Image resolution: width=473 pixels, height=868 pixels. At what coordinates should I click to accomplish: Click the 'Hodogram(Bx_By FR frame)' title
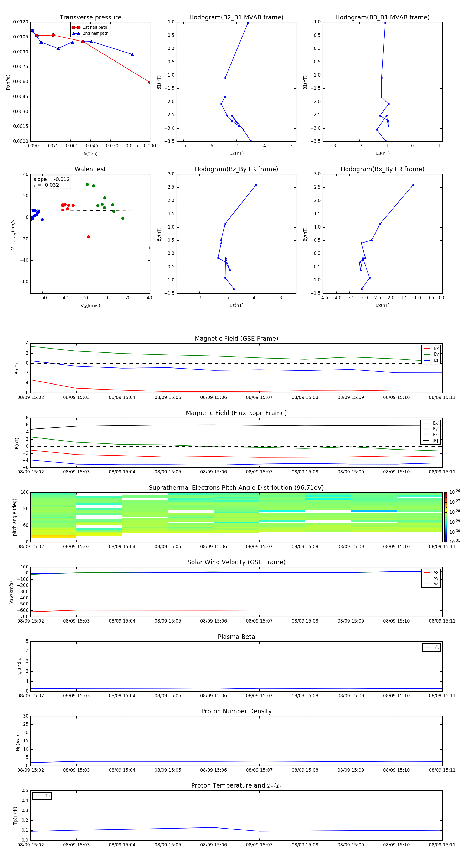(382, 169)
